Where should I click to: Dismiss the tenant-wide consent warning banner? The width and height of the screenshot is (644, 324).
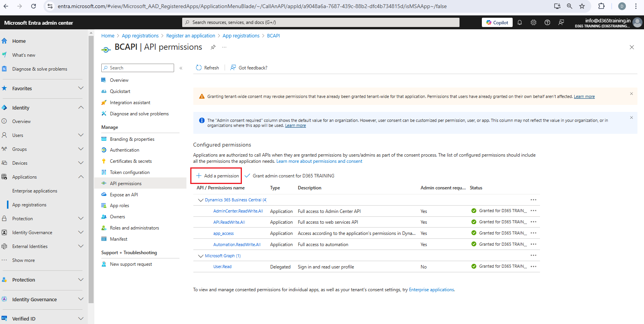[631, 94]
